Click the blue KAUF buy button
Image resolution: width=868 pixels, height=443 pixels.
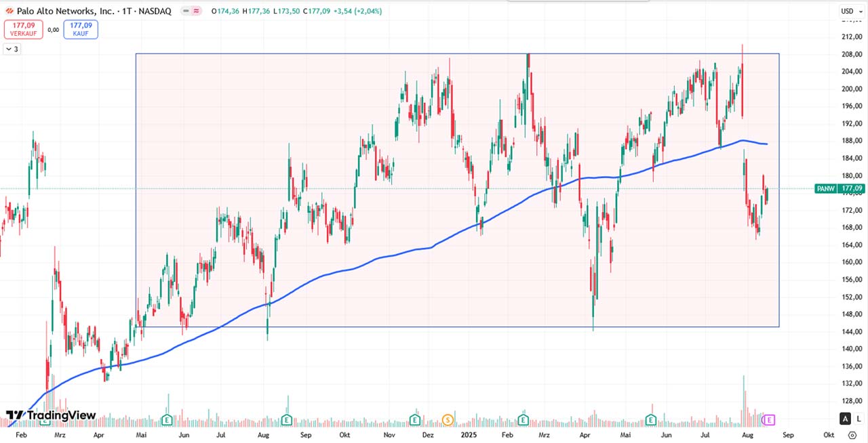click(81, 29)
